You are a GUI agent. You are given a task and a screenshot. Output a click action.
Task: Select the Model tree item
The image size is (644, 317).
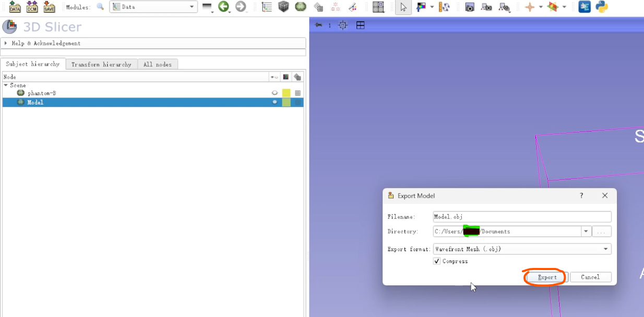pyautogui.click(x=35, y=102)
